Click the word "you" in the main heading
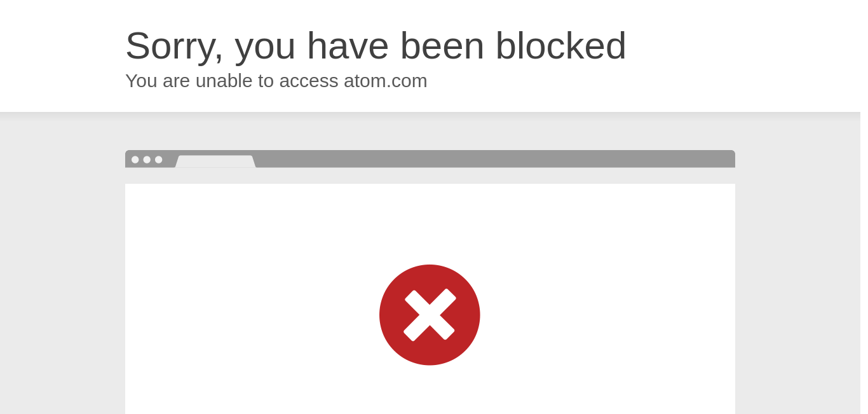This screenshot has height=414, width=868. 265,46
